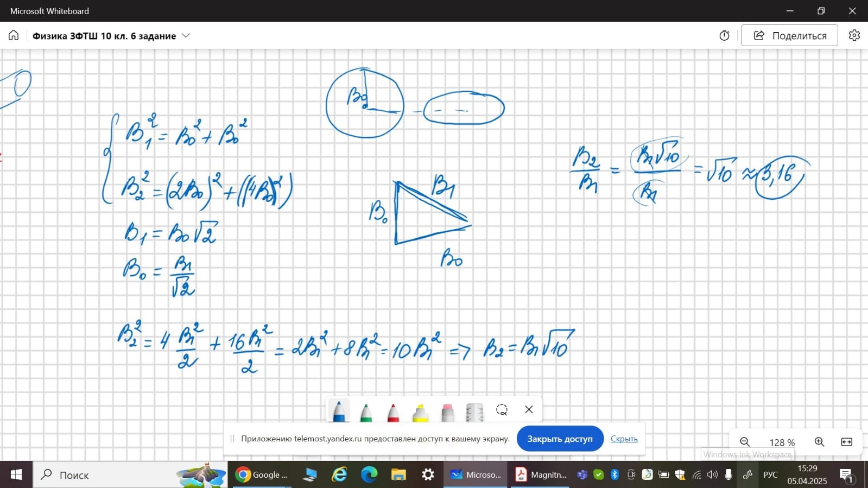Viewport: 868px width, 488px height.
Task: Open the timer icon in header
Action: click(x=724, y=36)
